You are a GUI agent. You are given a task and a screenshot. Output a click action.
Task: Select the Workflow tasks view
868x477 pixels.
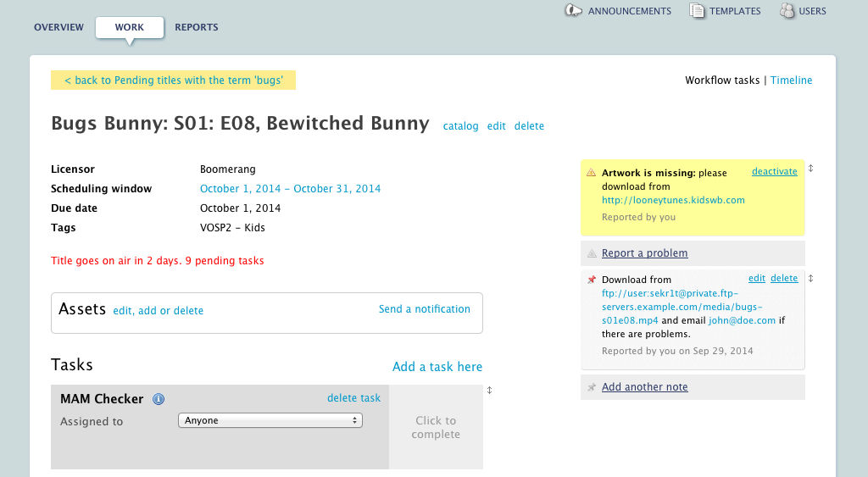(x=722, y=80)
